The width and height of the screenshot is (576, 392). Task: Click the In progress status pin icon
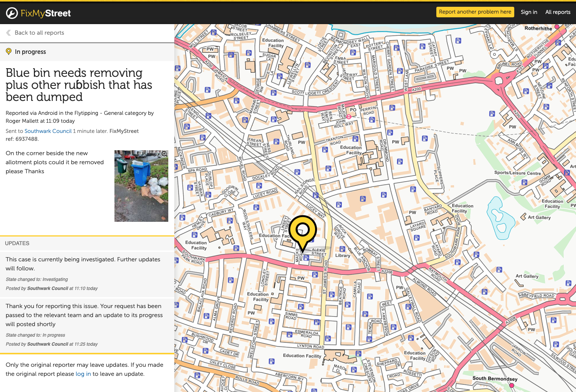click(9, 52)
